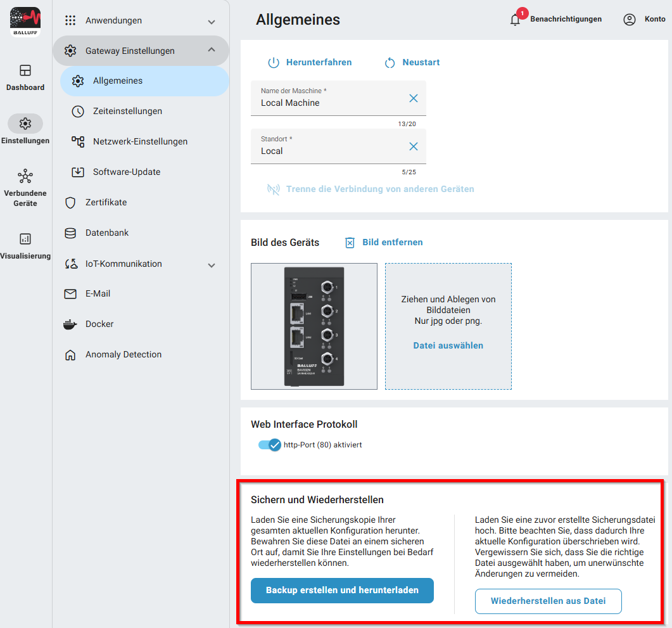The height and width of the screenshot is (628, 672).
Task: Clear the Standort field with X
Action: (x=413, y=146)
